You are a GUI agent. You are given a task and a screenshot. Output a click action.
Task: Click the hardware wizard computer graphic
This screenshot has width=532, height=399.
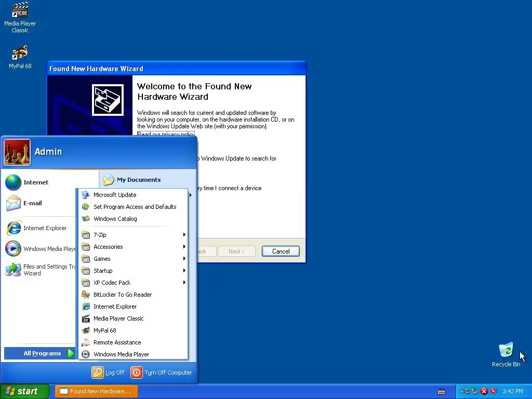tap(108, 100)
